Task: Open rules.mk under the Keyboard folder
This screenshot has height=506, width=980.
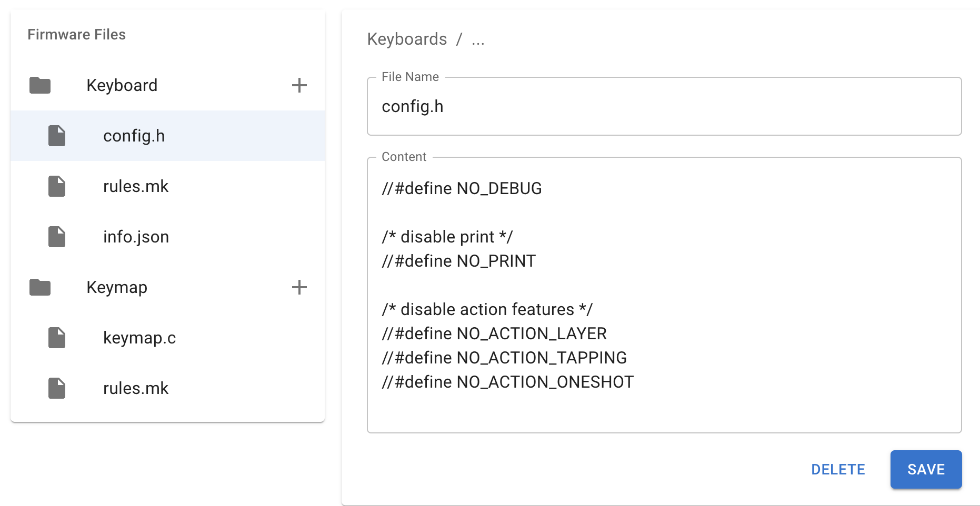Action: click(136, 186)
